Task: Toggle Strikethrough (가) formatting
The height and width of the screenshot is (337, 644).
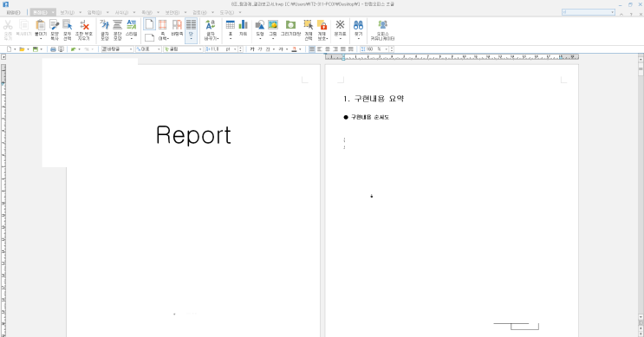Action: point(281,49)
